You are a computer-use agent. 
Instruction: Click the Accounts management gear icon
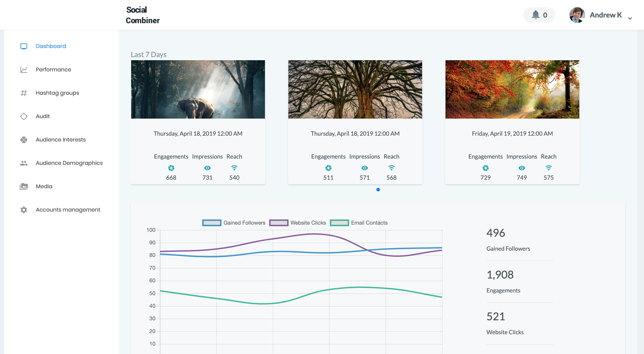pos(24,210)
